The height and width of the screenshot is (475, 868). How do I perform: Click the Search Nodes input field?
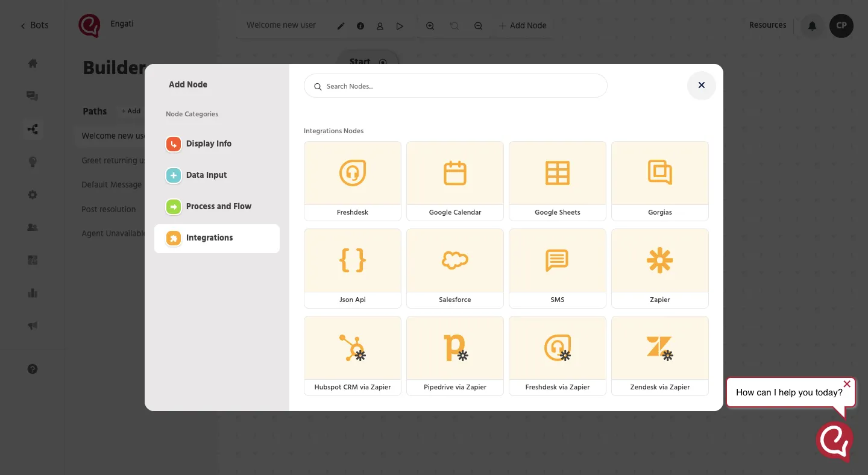[x=456, y=86]
